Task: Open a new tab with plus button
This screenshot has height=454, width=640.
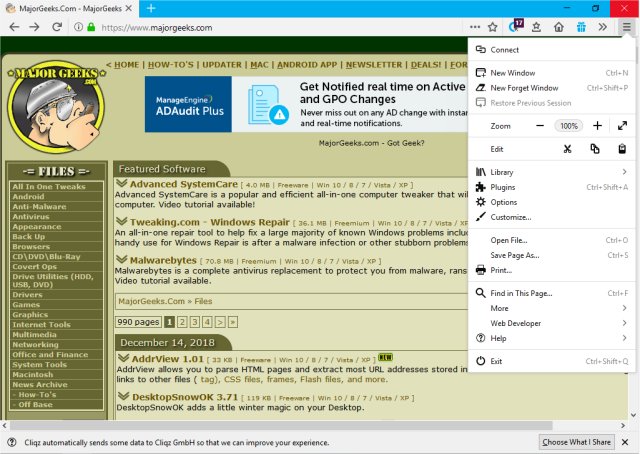Action: pos(151,8)
